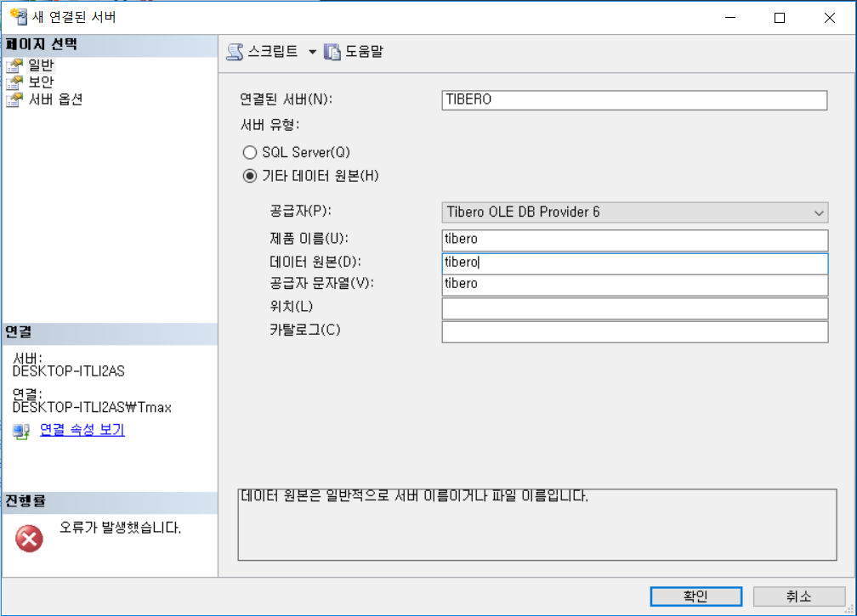Image resolution: width=857 pixels, height=616 pixels.
Task: Click the empty 카탈로그(C) input field
Action: point(634,332)
